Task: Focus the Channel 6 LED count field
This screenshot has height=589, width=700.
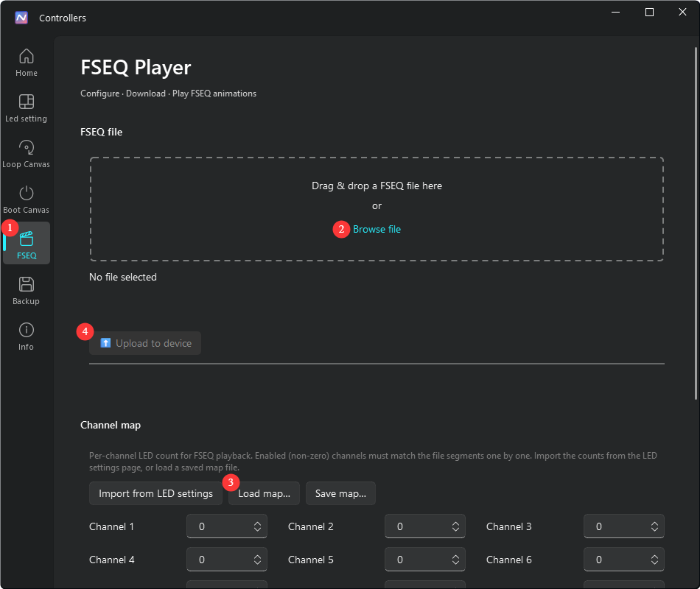Action: tap(624, 560)
